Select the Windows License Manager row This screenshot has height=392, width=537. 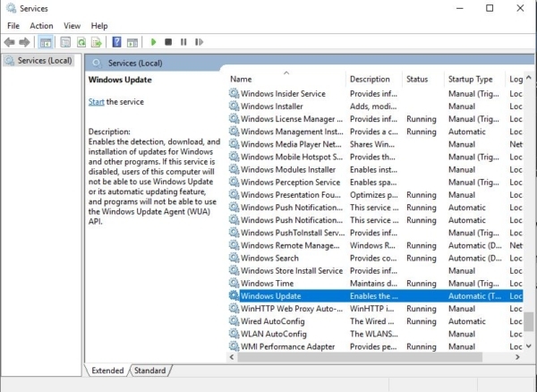[375, 119]
